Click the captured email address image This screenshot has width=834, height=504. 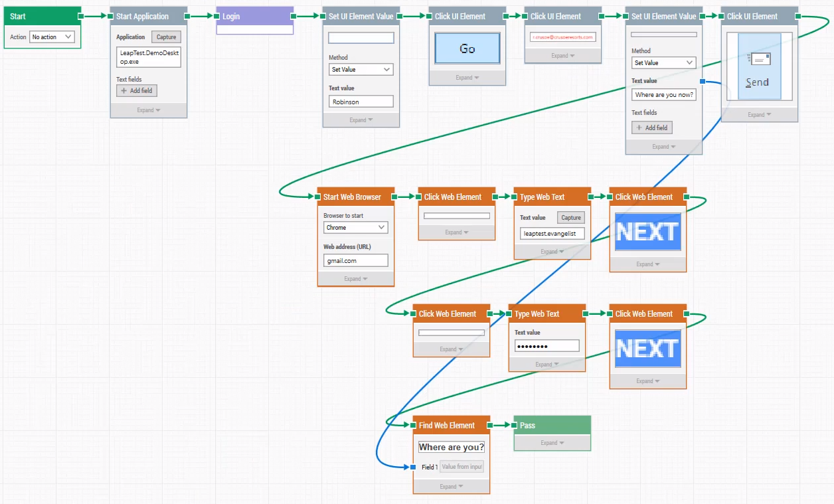(x=563, y=37)
